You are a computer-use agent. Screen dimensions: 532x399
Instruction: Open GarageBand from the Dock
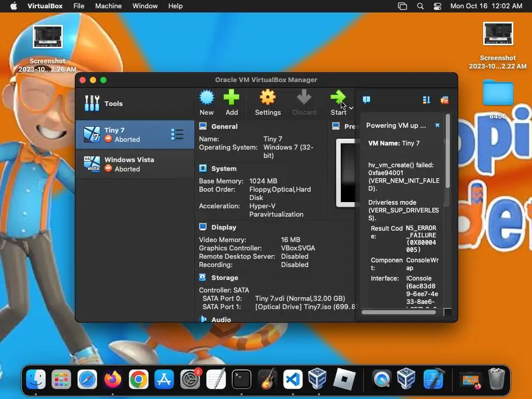[x=267, y=379]
